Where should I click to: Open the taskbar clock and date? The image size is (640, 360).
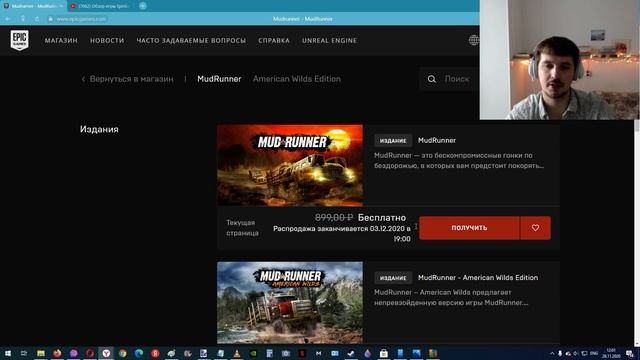[x=611, y=353]
